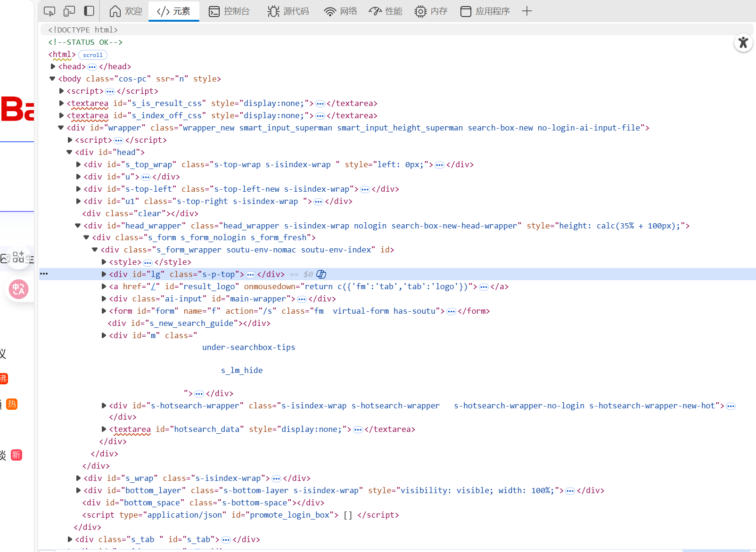Click ellipsis after s-hotsearch-wrapper-new-hot class
Viewport: 756px width, 552px height.
pos(731,406)
